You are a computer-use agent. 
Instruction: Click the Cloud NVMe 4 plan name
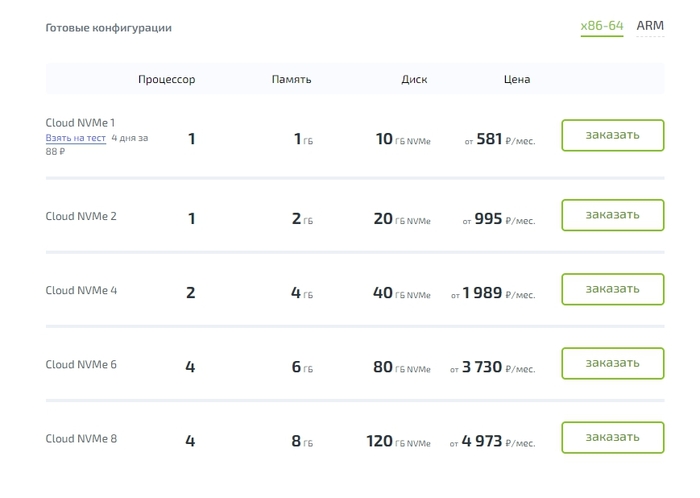point(81,291)
